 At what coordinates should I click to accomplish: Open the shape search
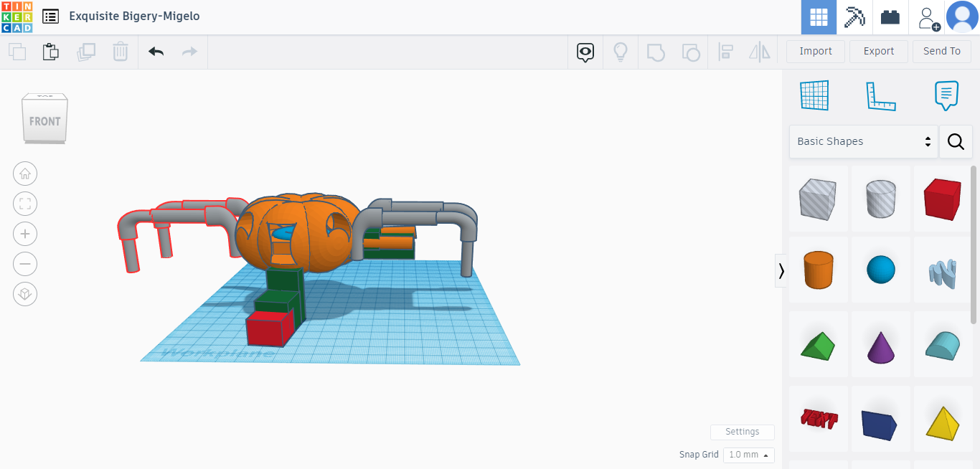tap(956, 141)
